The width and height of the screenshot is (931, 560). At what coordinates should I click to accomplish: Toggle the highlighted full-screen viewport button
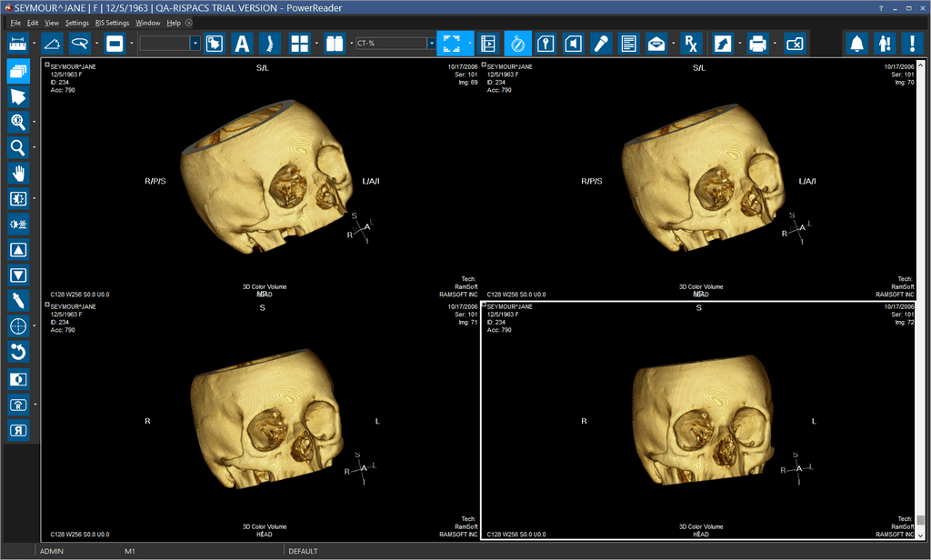(450, 43)
